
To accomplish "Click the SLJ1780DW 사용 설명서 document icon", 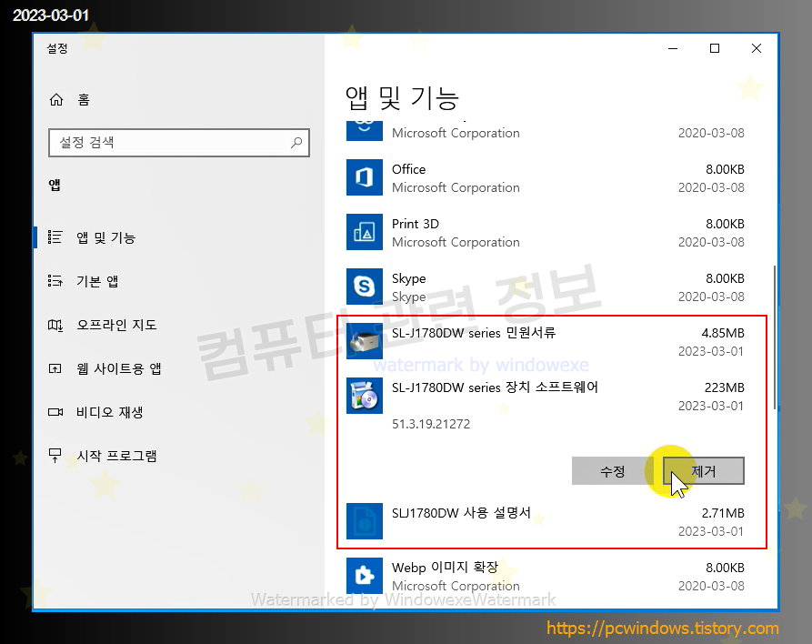I will coord(365,520).
